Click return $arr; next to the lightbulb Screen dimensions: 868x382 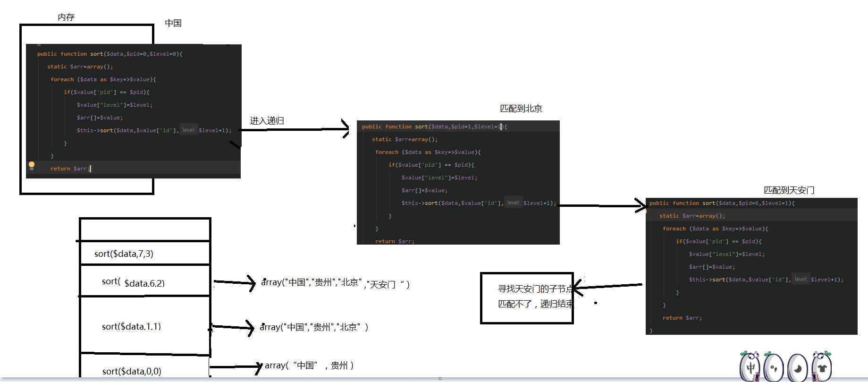tap(70, 169)
